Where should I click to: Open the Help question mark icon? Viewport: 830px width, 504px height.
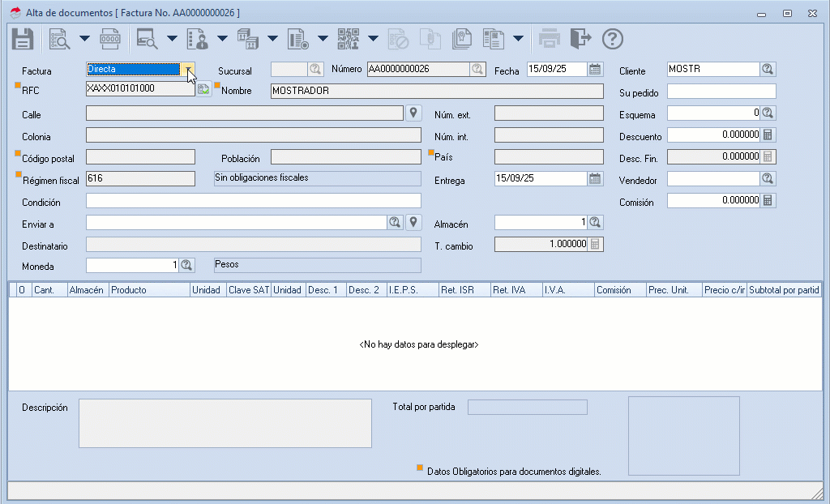point(613,38)
